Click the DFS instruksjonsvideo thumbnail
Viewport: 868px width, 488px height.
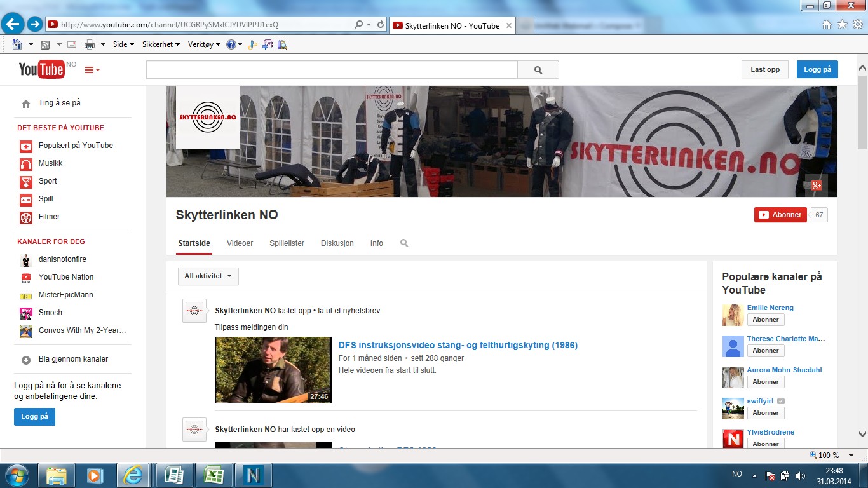pyautogui.click(x=273, y=370)
